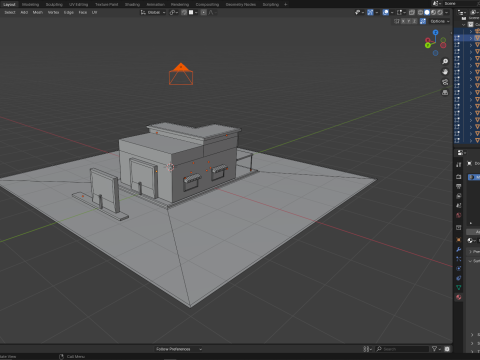This screenshot has width=480, height=360.
Task: Open the Add menu in viewport header
Action: pyautogui.click(x=24, y=12)
